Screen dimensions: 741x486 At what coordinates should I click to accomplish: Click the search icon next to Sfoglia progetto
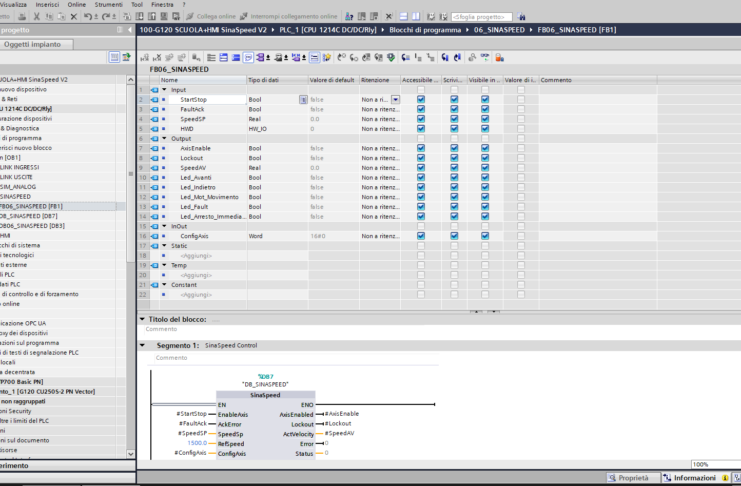point(521,17)
